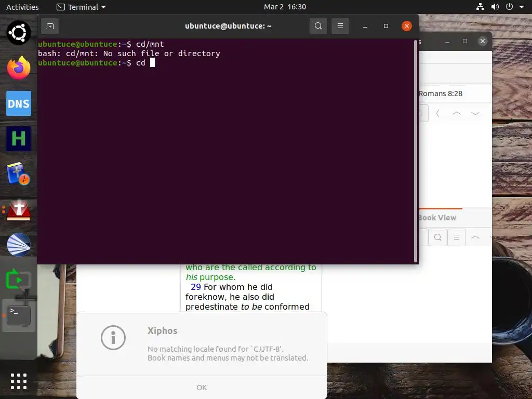The image size is (532, 399).
Task: Click 'his purpose.' verse text
Action: [x=210, y=277]
